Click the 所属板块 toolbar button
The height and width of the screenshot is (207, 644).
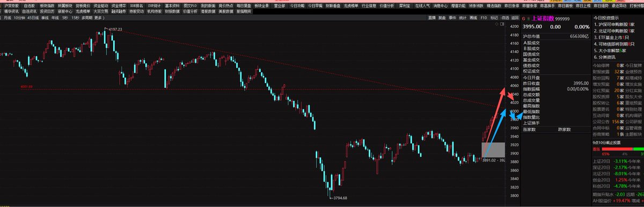tap(65, 5)
